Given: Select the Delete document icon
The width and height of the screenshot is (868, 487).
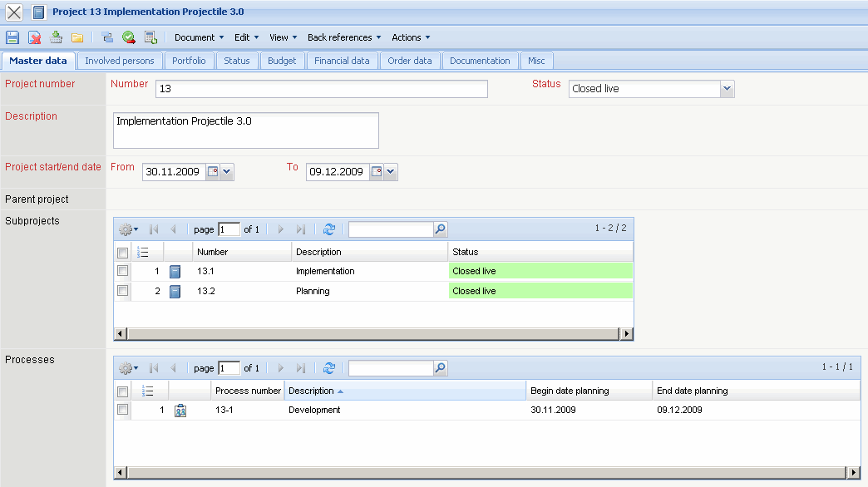Looking at the screenshot, I should pos(35,37).
